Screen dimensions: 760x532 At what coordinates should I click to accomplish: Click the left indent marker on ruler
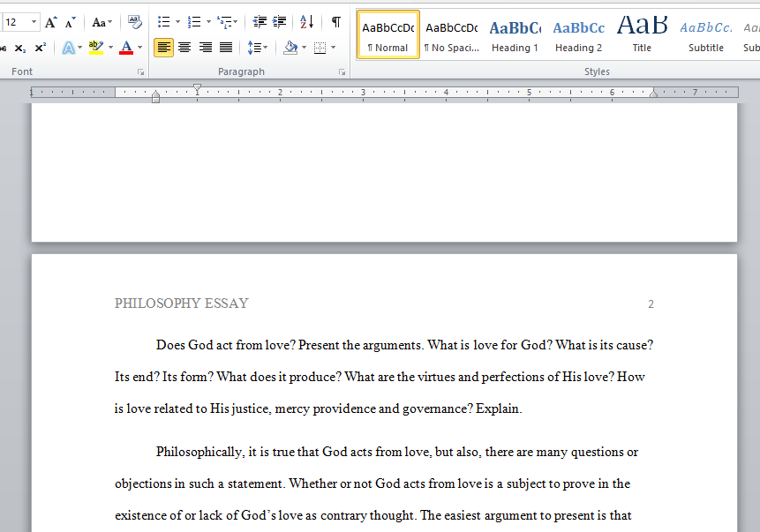tap(155, 100)
